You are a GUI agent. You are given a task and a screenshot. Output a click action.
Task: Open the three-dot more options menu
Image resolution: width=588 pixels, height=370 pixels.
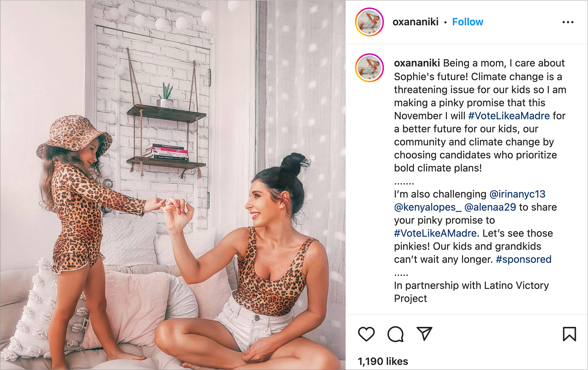click(568, 22)
